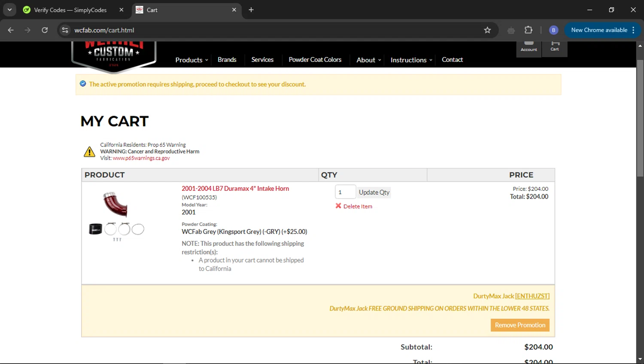Screen dimensions: 644x364
Task: Click the product code (WCF100535)
Action: point(199,197)
